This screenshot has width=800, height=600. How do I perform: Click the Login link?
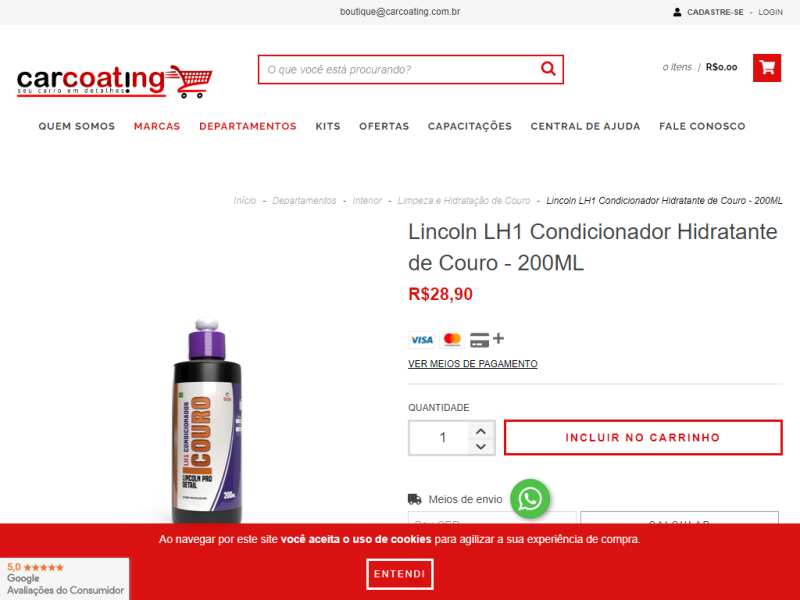[770, 12]
